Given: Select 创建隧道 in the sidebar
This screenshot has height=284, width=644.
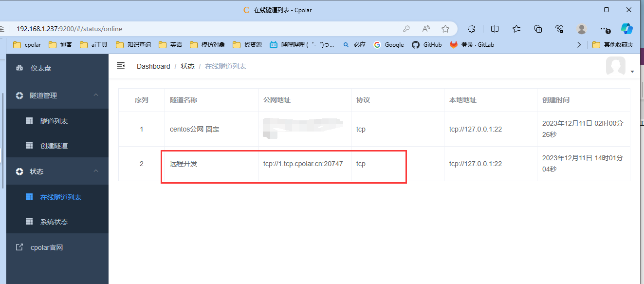Looking at the screenshot, I should (54, 146).
